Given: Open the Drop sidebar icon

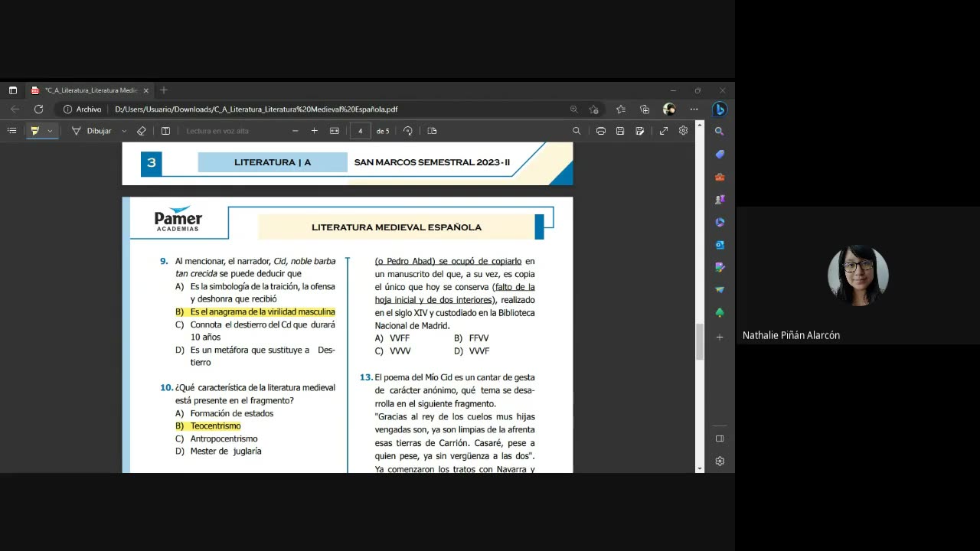Looking at the screenshot, I should click(x=719, y=290).
